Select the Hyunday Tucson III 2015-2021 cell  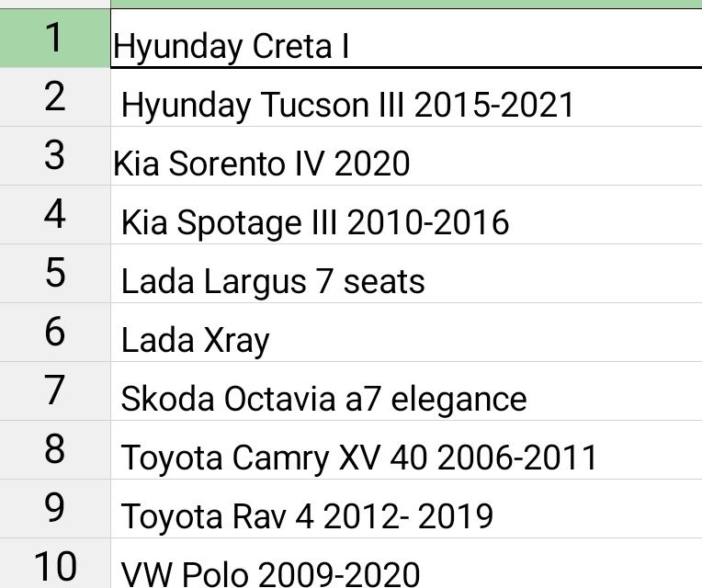click(x=347, y=105)
